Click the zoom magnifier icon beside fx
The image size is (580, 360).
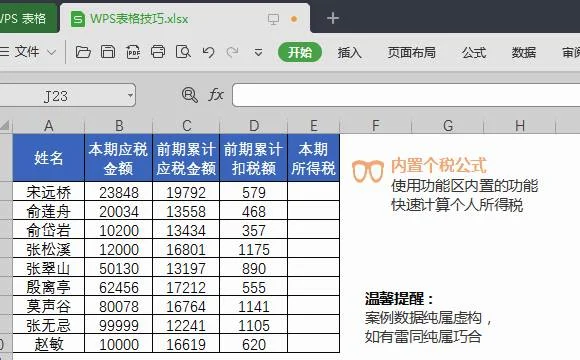point(190,95)
